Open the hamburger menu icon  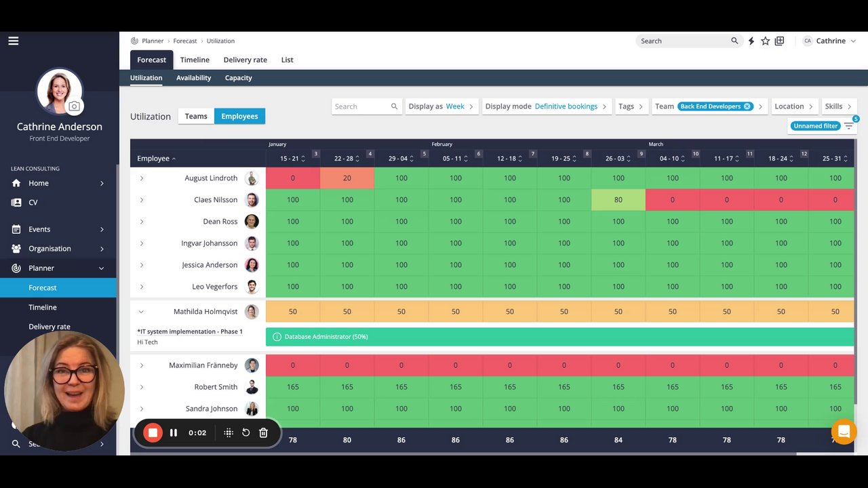pyautogui.click(x=14, y=41)
